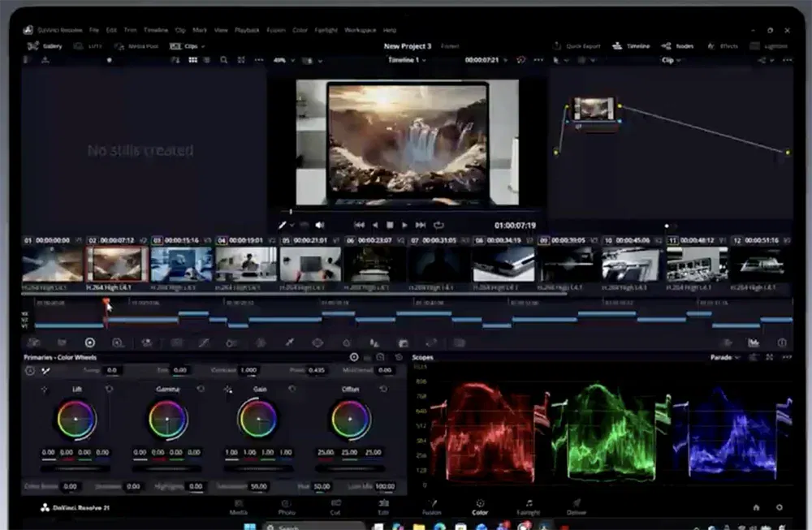Switch to the Edit page tab
This screenshot has width=812, height=530.
pos(383,507)
